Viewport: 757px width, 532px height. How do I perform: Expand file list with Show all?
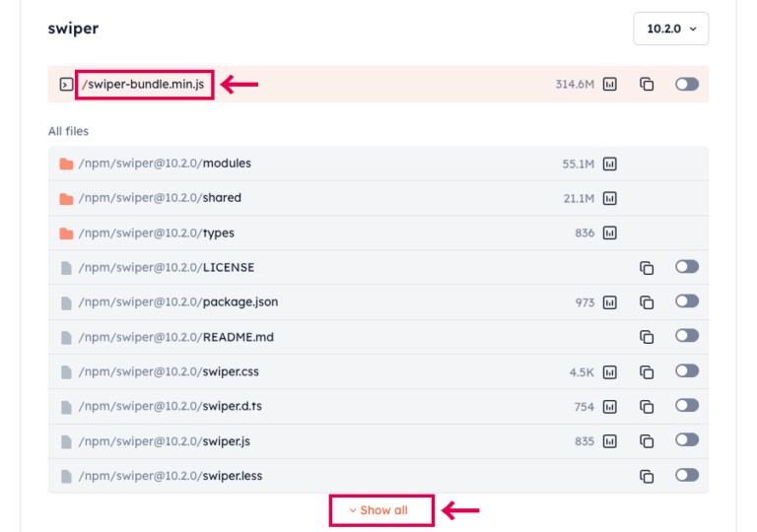tap(379, 510)
